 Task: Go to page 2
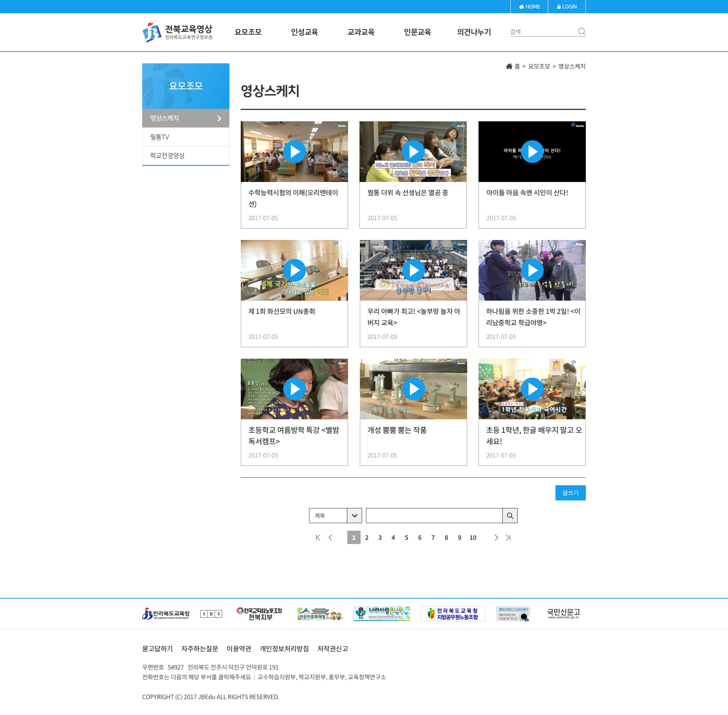pyautogui.click(x=367, y=538)
